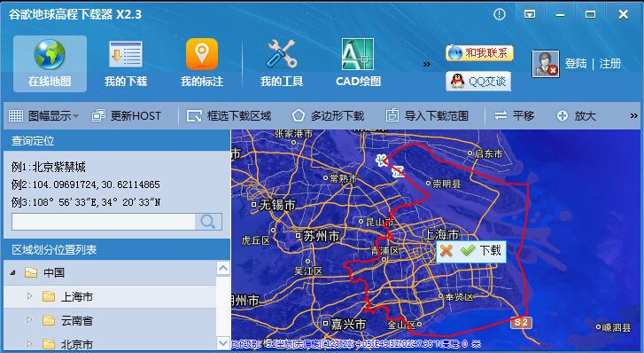
Task: Select 中国 root folder
Action: (x=54, y=272)
